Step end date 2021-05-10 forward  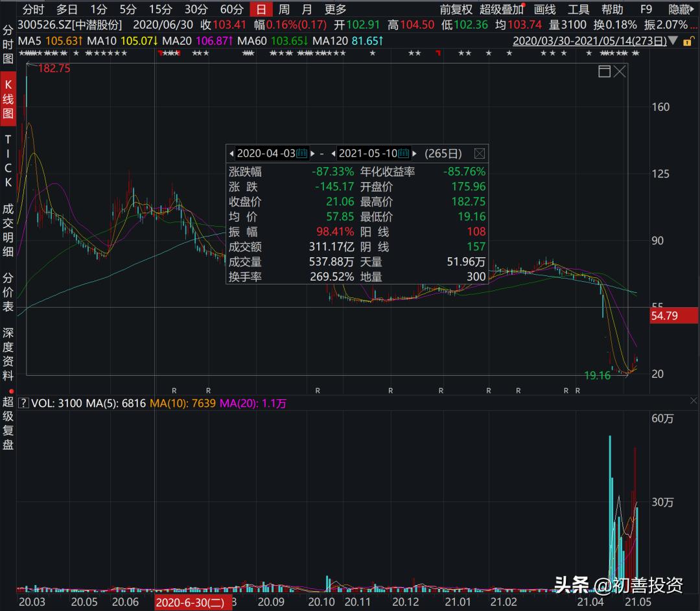click(414, 154)
